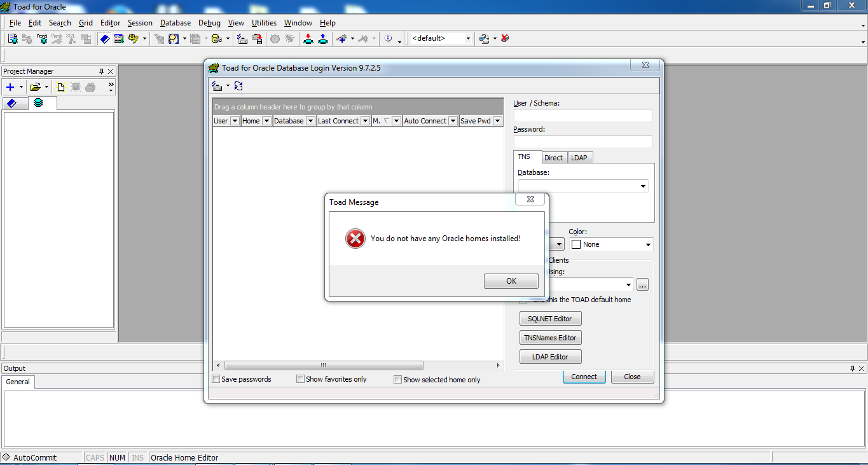The width and height of the screenshot is (868, 465).
Task: Switch to the Direct tab
Action: 553,158
